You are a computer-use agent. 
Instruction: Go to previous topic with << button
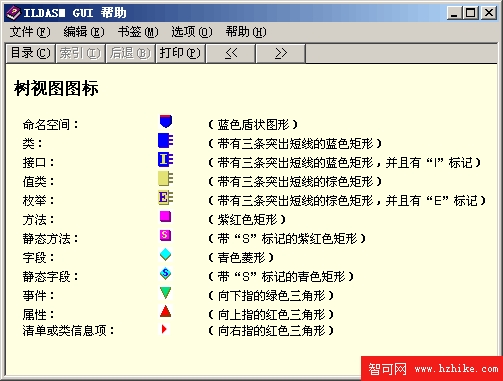[x=231, y=53]
